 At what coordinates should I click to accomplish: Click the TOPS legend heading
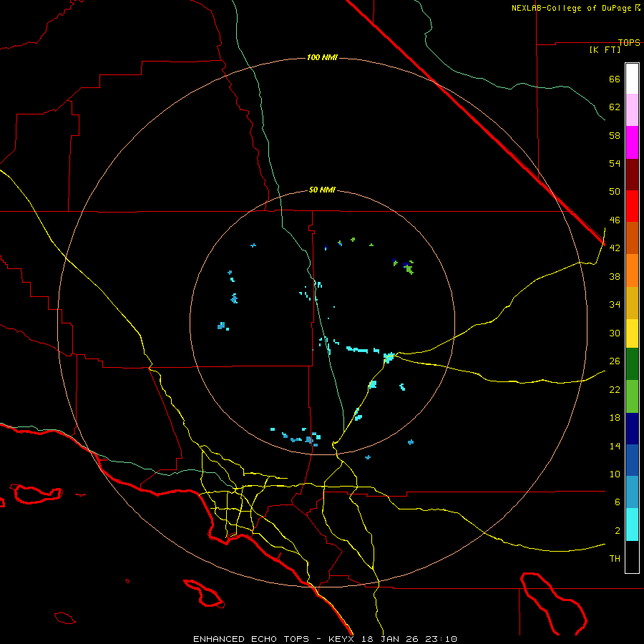(x=629, y=43)
